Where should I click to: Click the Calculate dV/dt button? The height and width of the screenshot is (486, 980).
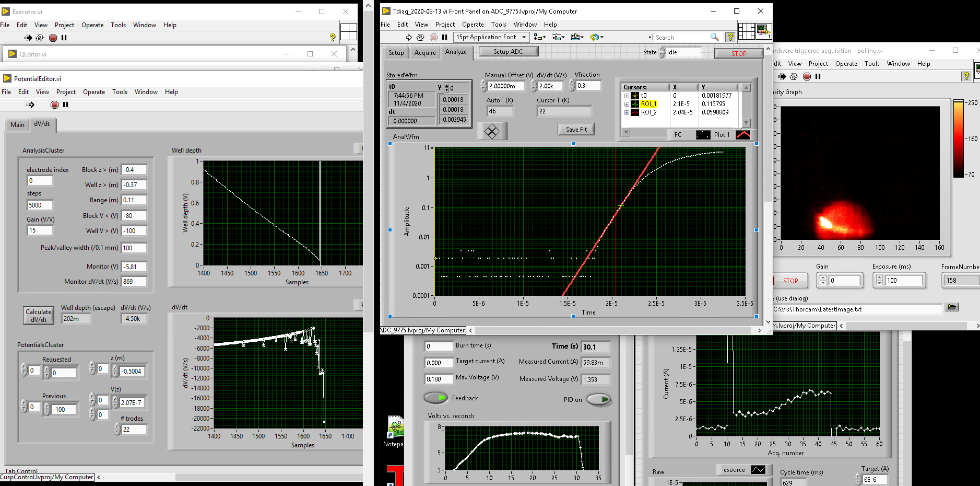[39, 316]
